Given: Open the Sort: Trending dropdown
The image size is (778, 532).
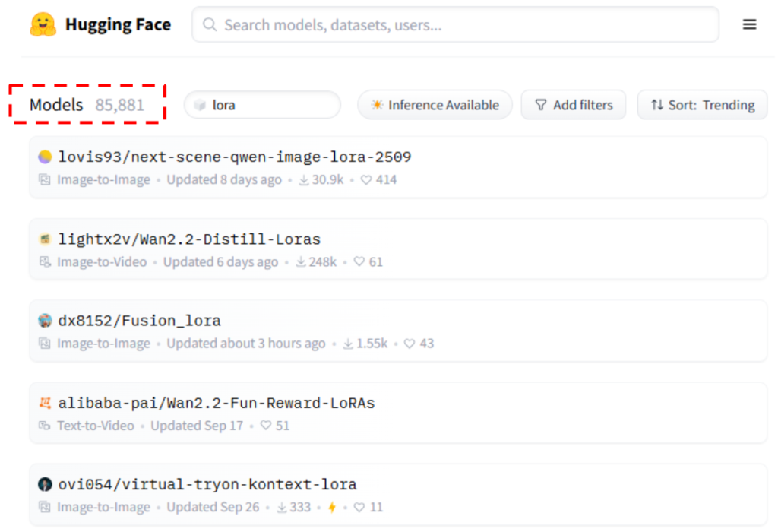Looking at the screenshot, I should pyautogui.click(x=702, y=105).
